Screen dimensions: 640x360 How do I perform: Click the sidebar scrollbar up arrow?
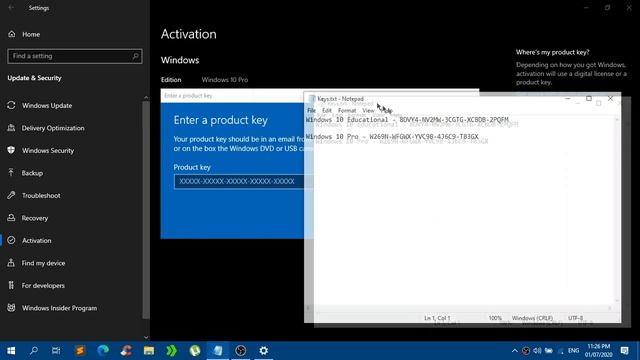tap(146, 98)
